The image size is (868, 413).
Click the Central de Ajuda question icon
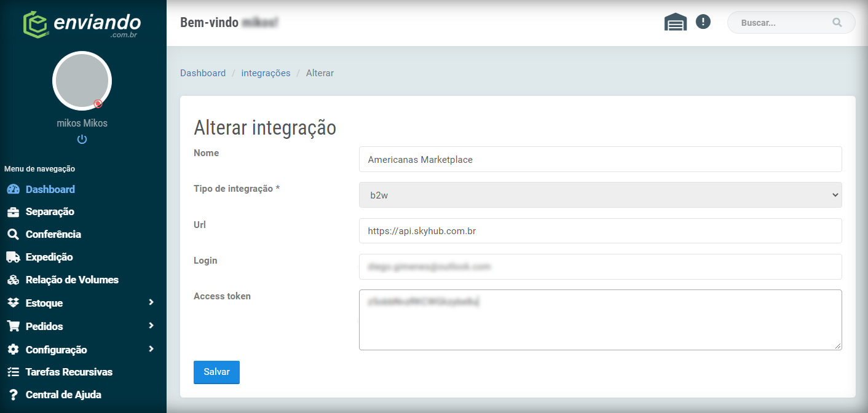tap(13, 395)
